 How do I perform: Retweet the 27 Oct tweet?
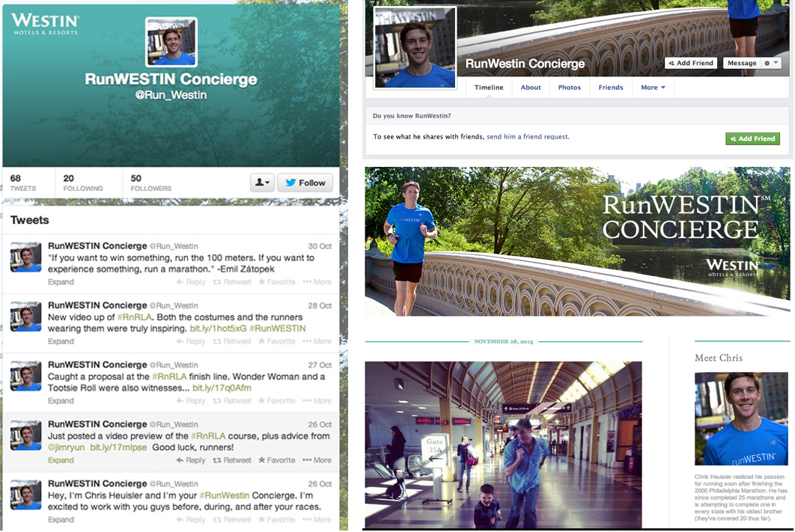click(232, 401)
